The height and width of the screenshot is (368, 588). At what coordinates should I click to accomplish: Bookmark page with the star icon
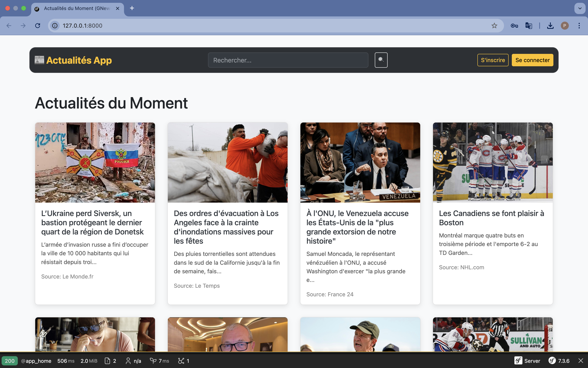click(494, 26)
